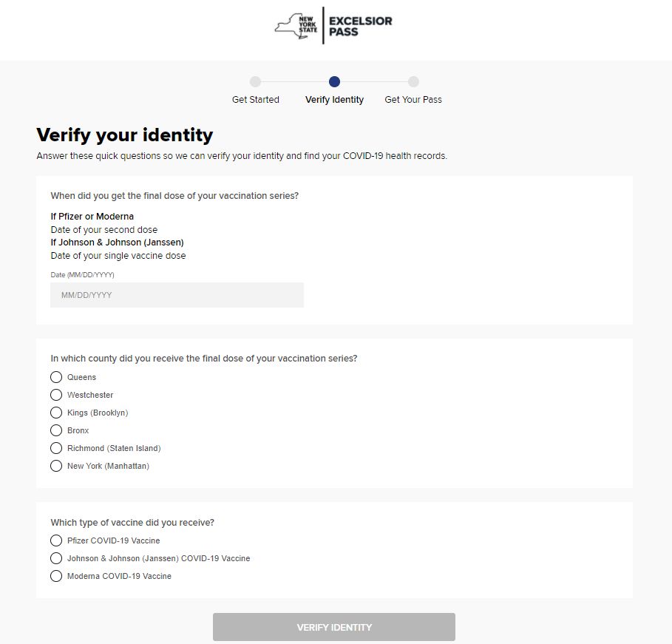Viewport: 672px width, 644px height.
Task: Click the Verify Identity step label
Action: click(x=334, y=100)
